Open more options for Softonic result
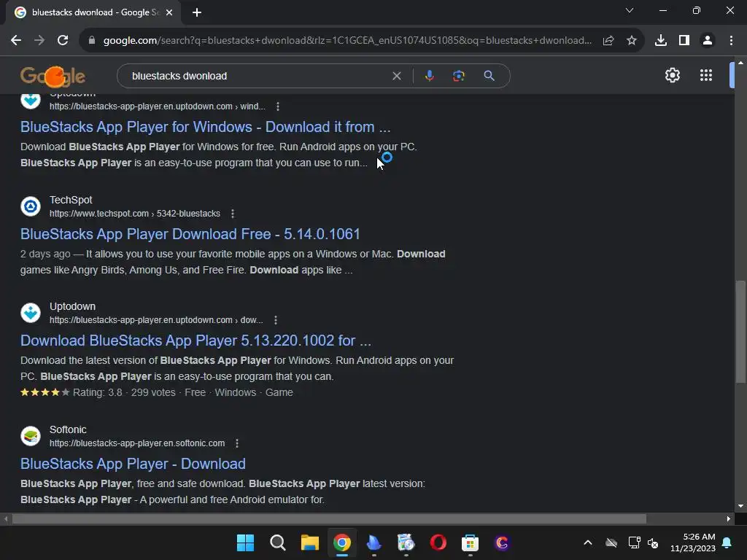 tap(237, 443)
